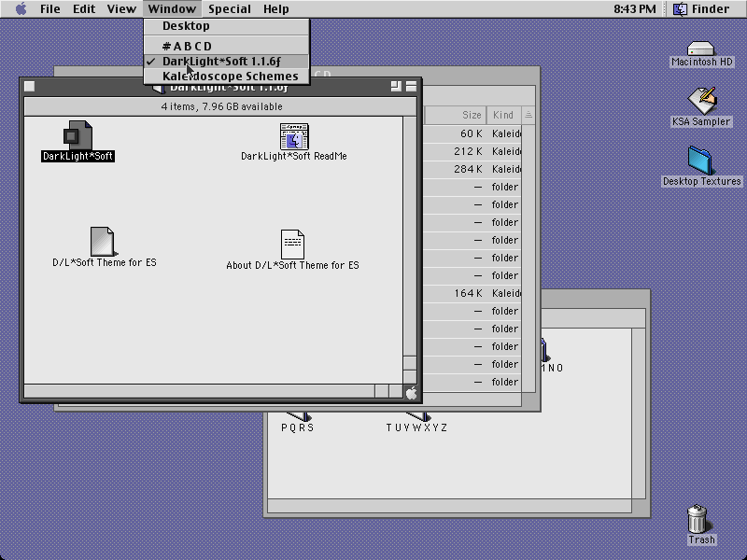Open the Help menu

[275, 8]
